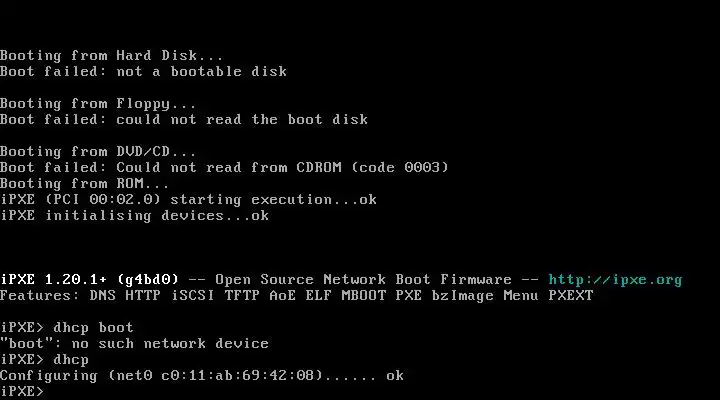Click the 'iPXE initialising devices...ok' line
The width and height of the screenshot is (720, 400).
pyautogui.click(x=134, y=216)
